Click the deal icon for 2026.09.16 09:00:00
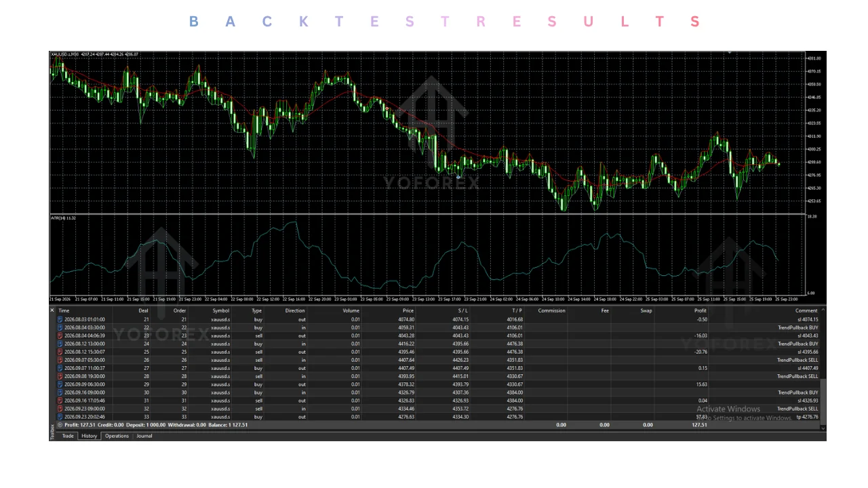This screenshot has height=488, width=868. click(60, 392)
